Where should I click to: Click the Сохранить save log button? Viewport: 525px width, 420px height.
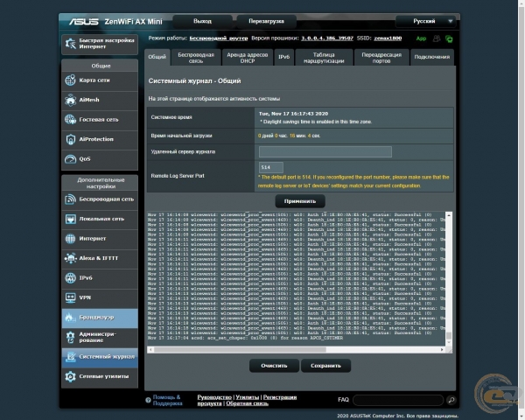(x=325, y=366)
